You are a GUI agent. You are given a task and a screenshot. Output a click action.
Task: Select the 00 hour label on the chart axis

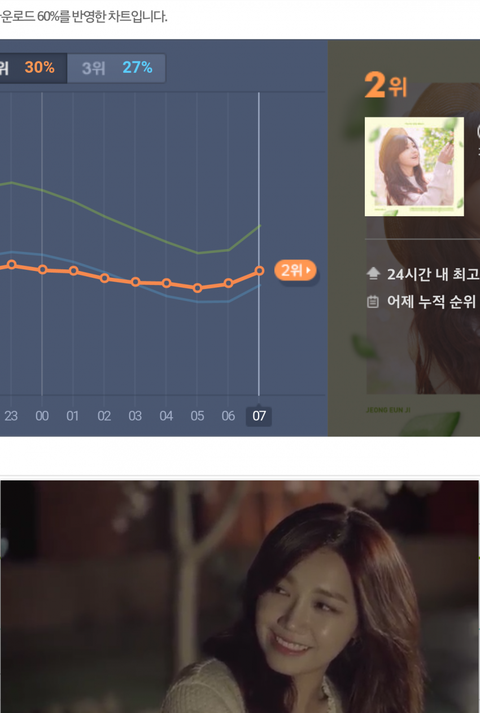[42, 416]
